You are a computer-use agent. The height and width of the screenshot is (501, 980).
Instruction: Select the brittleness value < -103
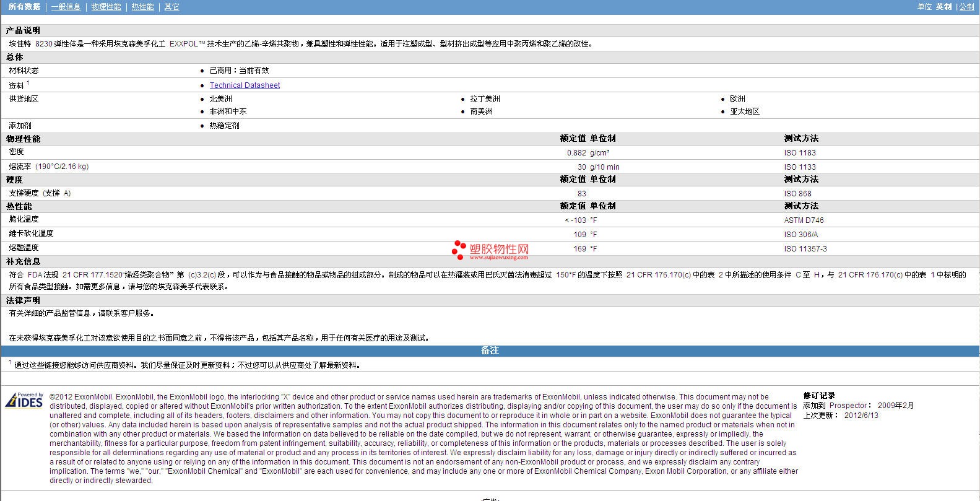pos(575,220)
